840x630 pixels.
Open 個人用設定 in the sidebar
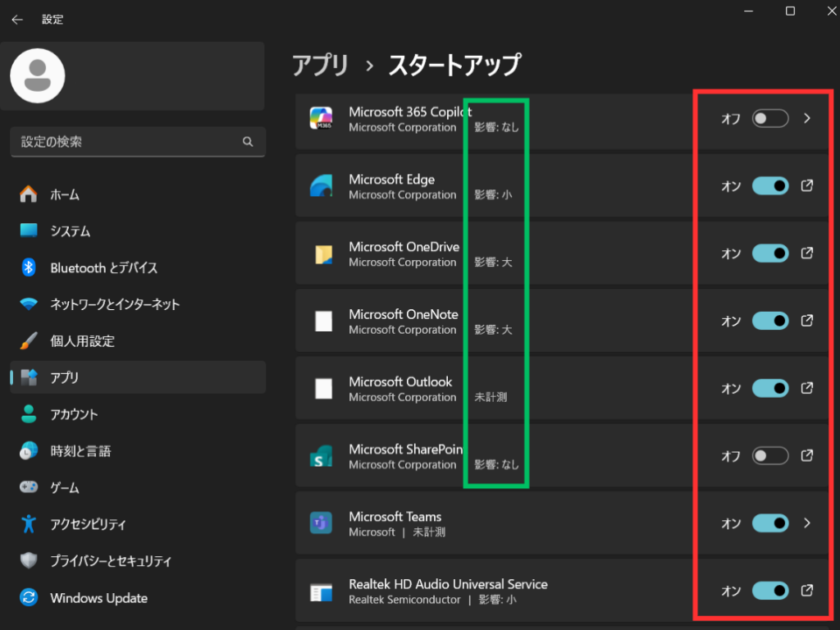point(138,341)
